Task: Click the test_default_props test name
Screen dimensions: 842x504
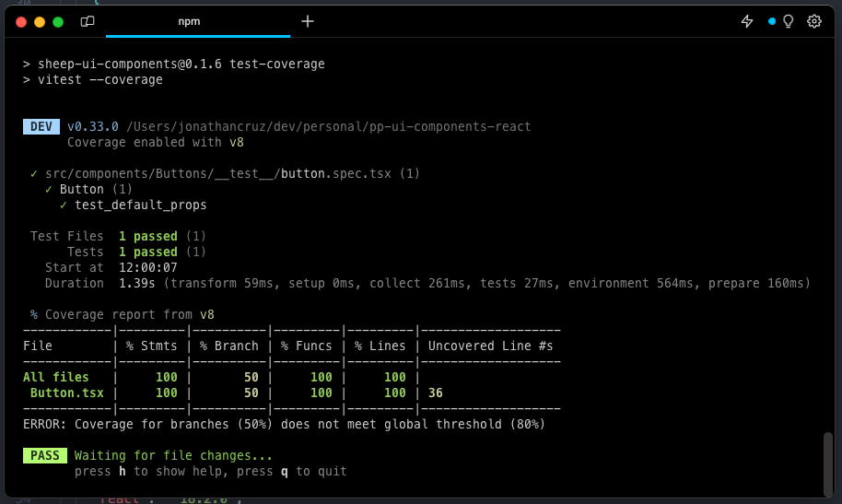Action: coord(141,205)
